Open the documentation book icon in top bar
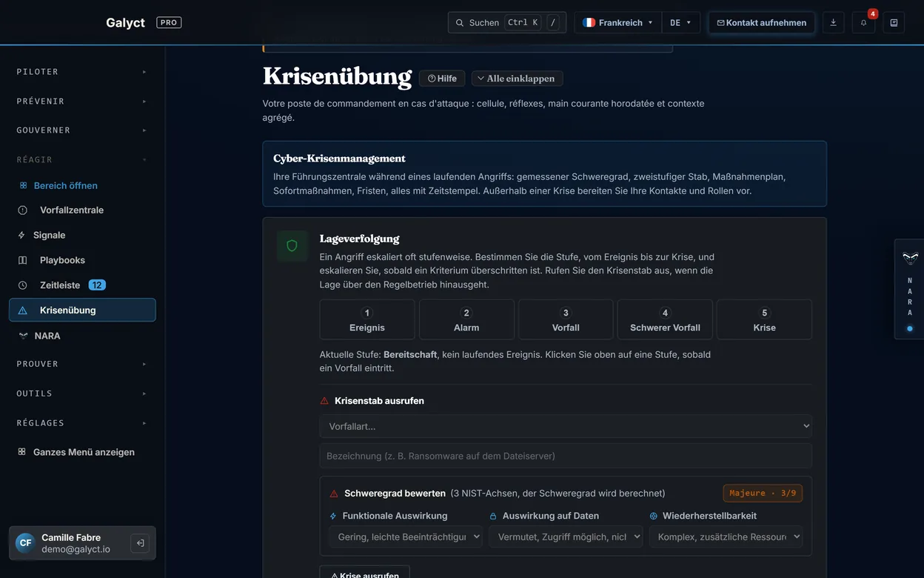This screenshot has width=924, height=578. click(894, 23)
